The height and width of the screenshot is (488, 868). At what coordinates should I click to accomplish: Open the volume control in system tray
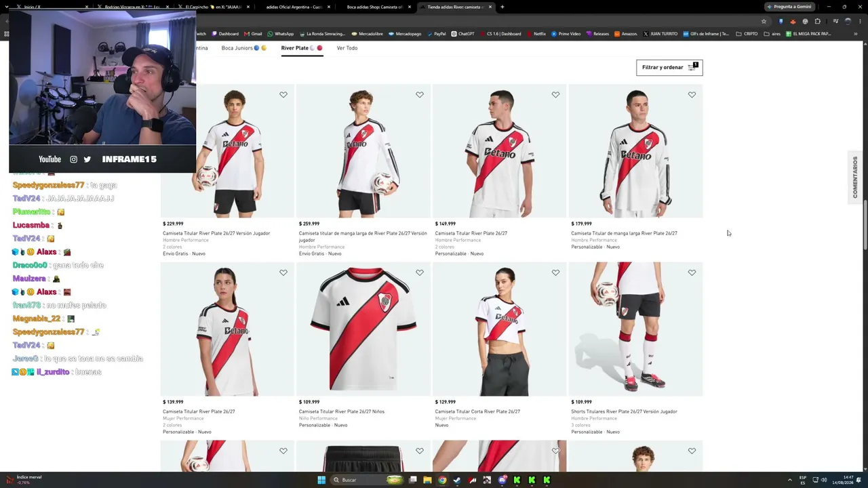pyautogui.click(x=824, y=480)
